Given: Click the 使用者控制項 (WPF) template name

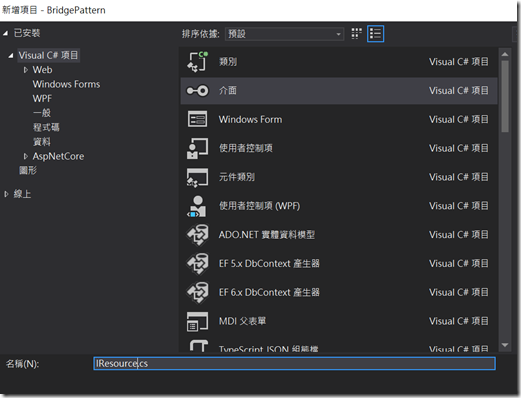Looking at the screenshot, I should (x=259, y=206).
